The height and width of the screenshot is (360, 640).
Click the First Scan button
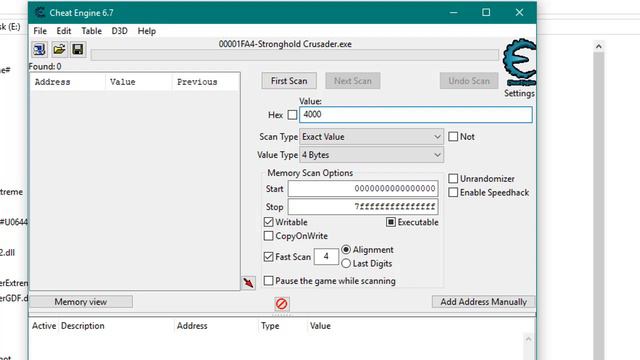(289, 81)
